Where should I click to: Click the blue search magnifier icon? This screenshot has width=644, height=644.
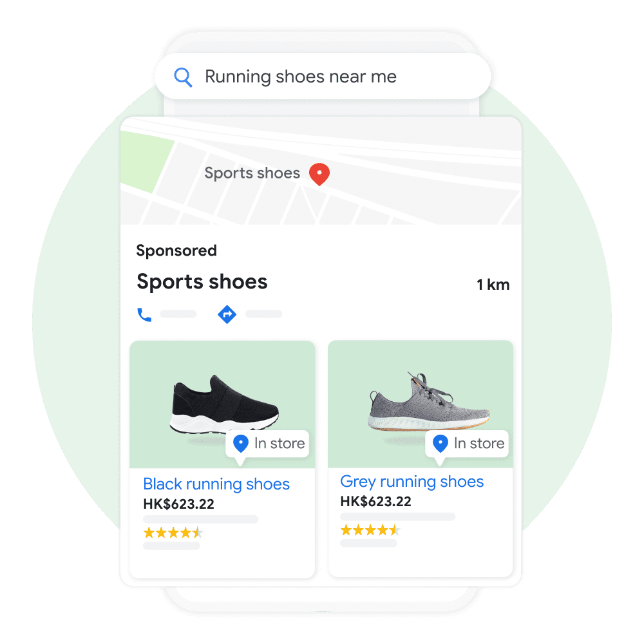(183, 77)
